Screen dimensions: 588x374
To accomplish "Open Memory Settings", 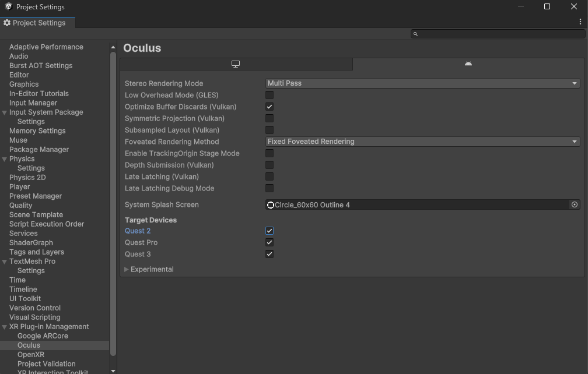I will tap(37, 131).
